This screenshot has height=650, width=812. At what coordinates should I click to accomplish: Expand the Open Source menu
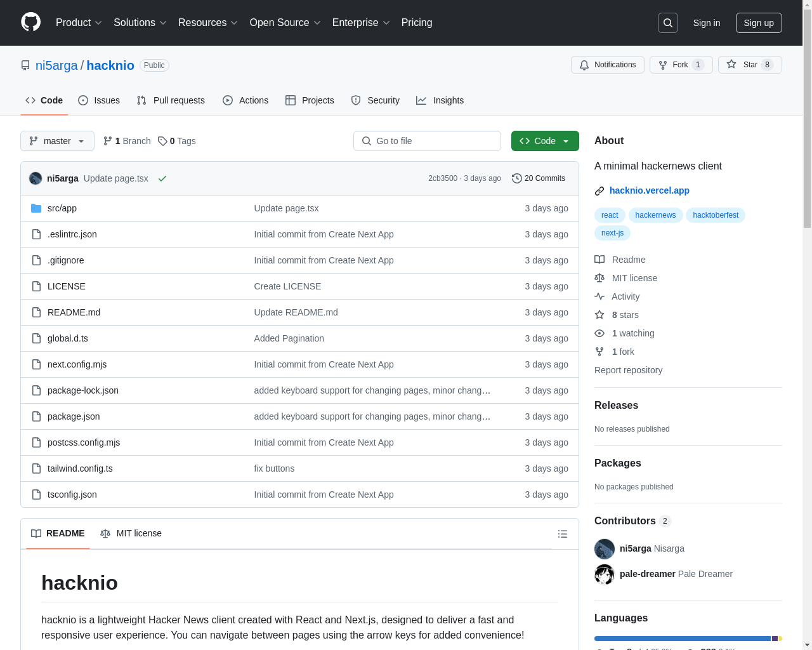point(285,23)
